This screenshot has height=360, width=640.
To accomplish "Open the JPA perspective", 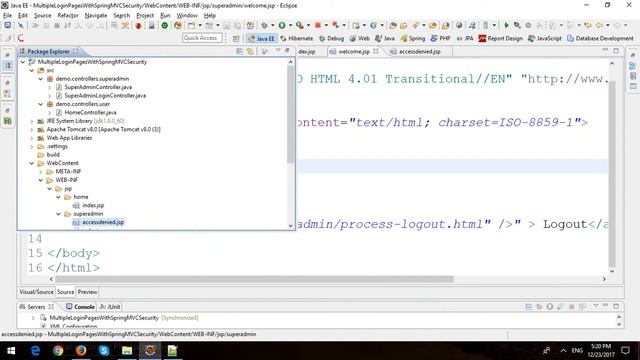I will click(x=465, y=38).
